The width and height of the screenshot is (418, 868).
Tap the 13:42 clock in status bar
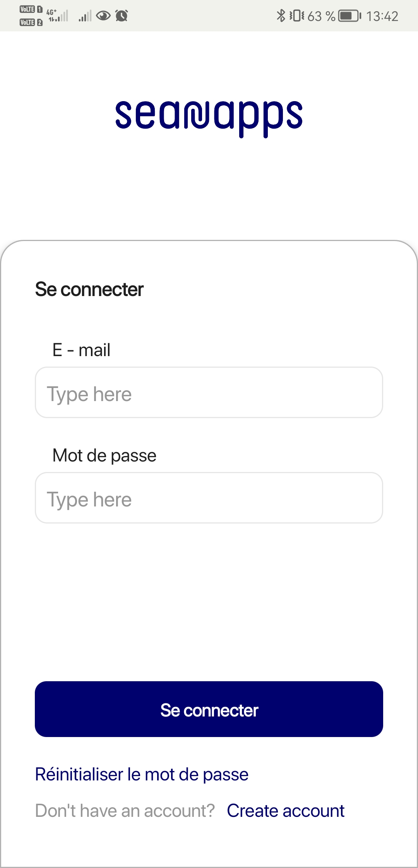tap(382, 16)
